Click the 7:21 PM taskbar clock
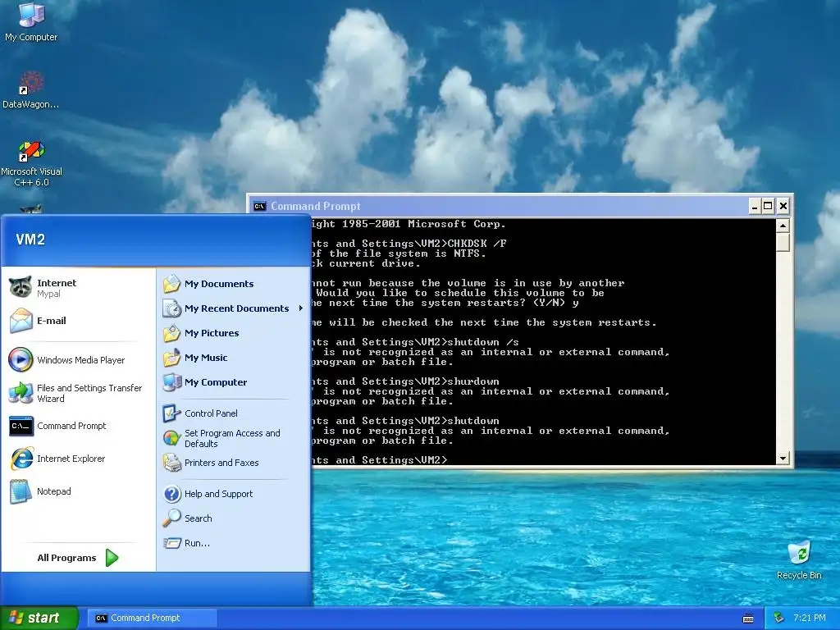 (809, 618)
